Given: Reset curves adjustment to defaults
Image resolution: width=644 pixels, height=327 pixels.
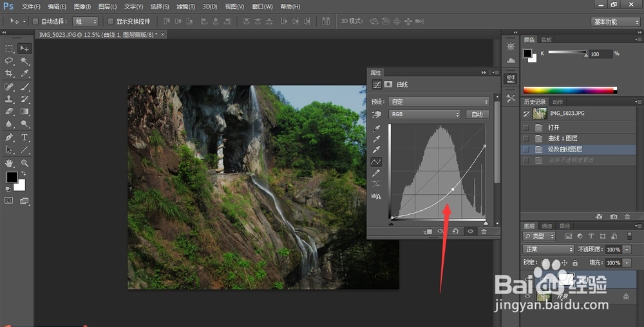Looking at the screenshot, I should pyautogui.click(x=455, y=231).
